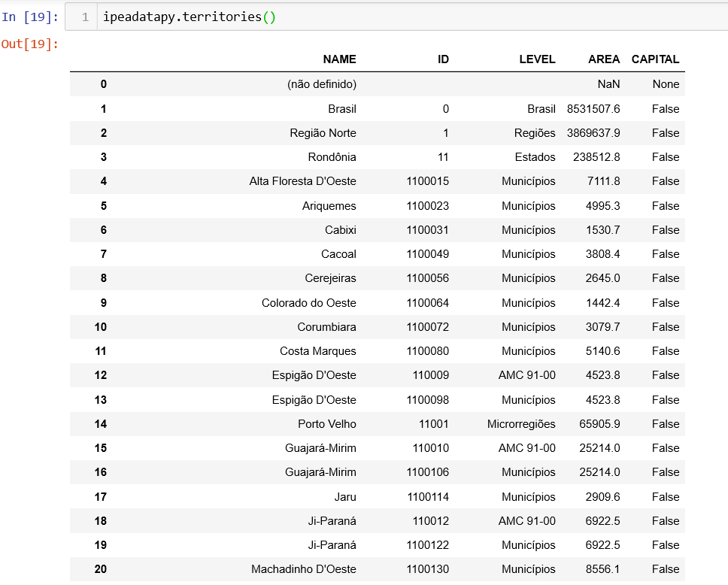Click the LEVEL column header
Image resolution: width=728 pixels, height=585 pixels.
click(537, 59)
